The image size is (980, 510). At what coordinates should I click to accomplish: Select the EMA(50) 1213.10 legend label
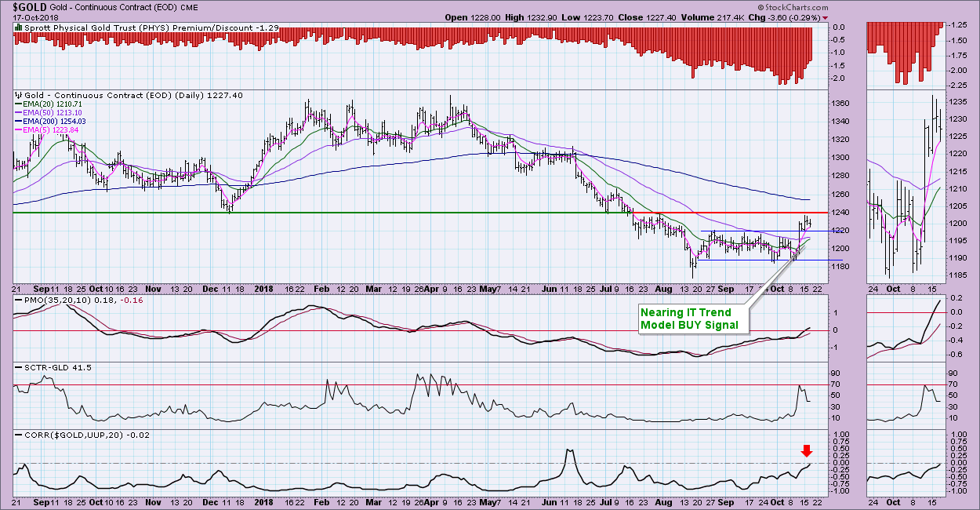coord(52,112)
